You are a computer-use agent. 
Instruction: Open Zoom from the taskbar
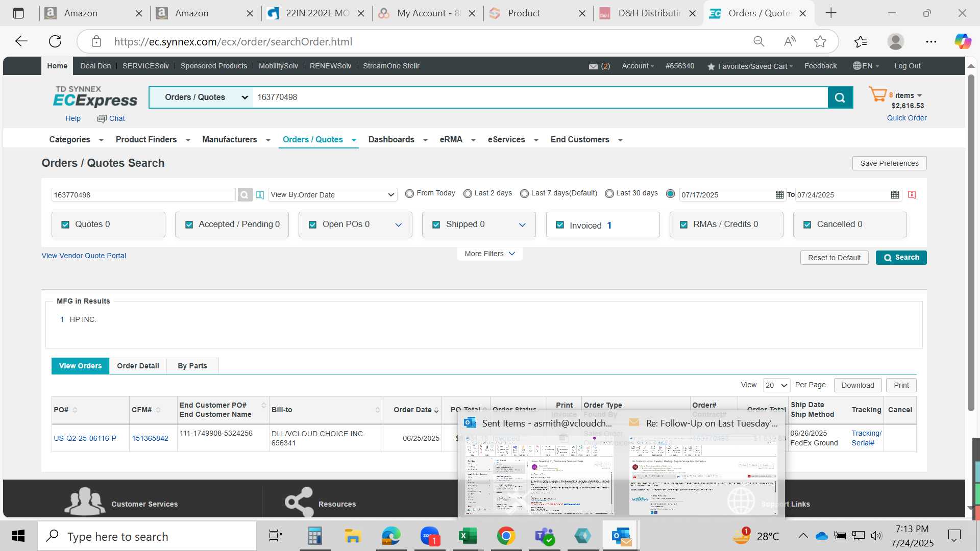pos(430,536)
